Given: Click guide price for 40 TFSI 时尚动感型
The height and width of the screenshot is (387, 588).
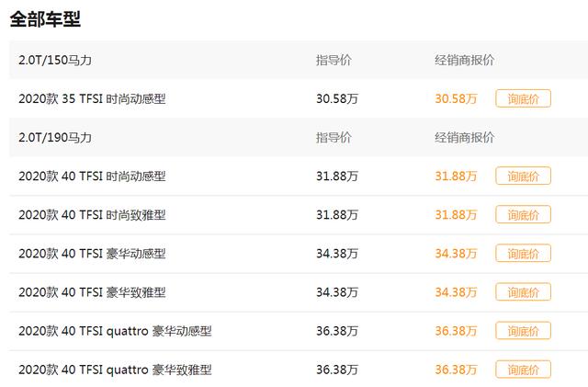Looking at the screenshot, I should click(337, 176).
